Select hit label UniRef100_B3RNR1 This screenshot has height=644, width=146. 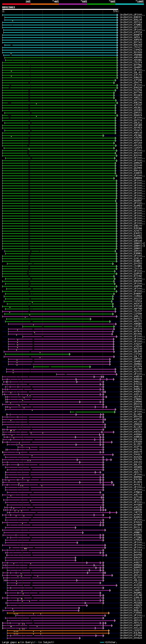click(131, 253)
